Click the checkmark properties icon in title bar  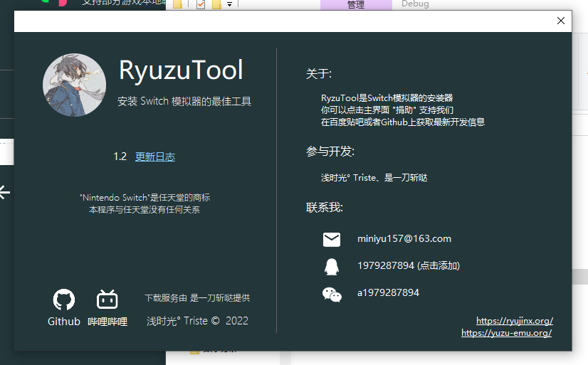200,5
